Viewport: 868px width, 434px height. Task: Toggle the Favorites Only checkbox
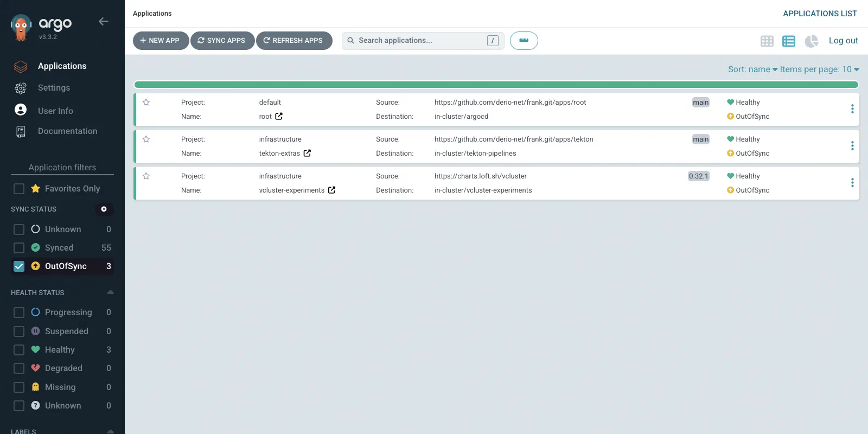[x=19, y=189]
